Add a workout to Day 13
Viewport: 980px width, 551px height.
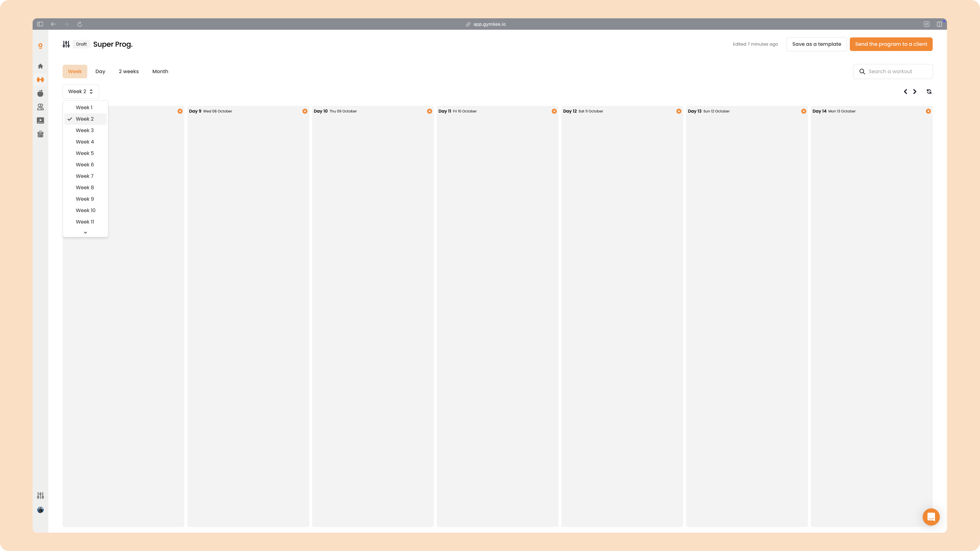coord(803,111)
